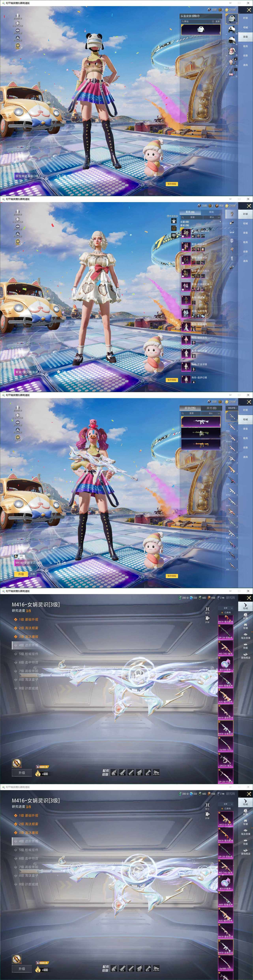Open 时装 tab in the helmet skin window
This screenshot has width=253, height=980.
pos(246,18)
